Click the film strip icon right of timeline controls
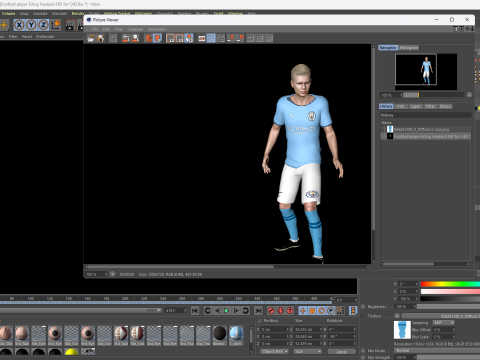Viewport: 480px width, 360px height. pos(353,311)
